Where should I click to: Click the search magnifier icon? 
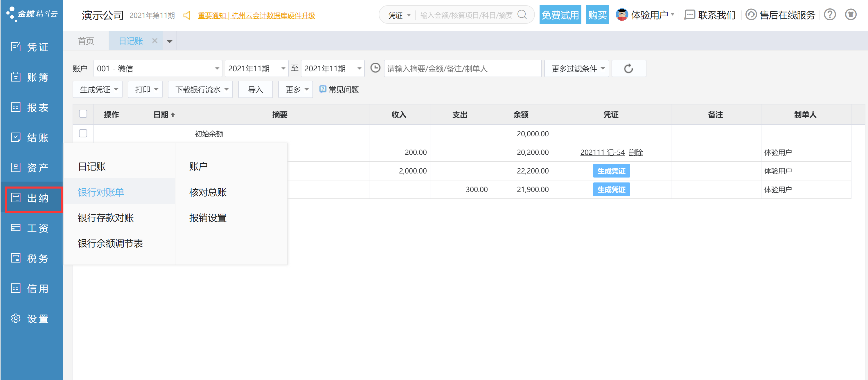[522, 15]
